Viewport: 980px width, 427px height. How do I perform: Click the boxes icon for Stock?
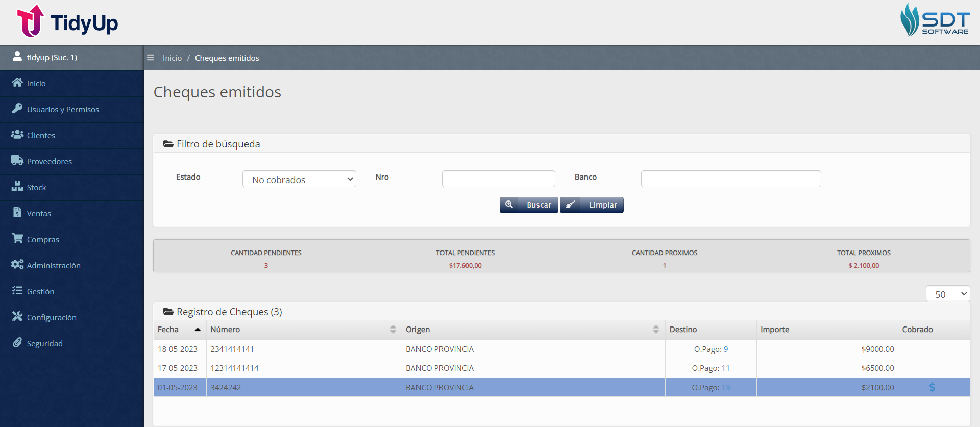pyautogui.click(x=17, y=186)
